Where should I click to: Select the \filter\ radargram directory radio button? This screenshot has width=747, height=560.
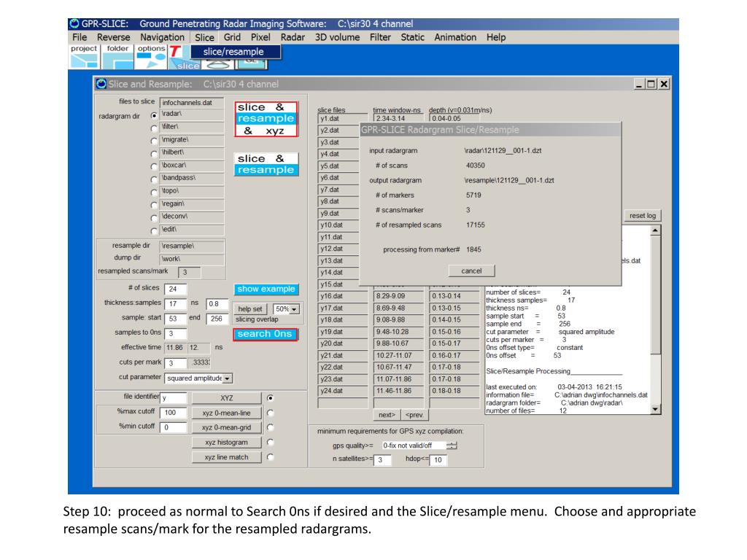[153, 128]
